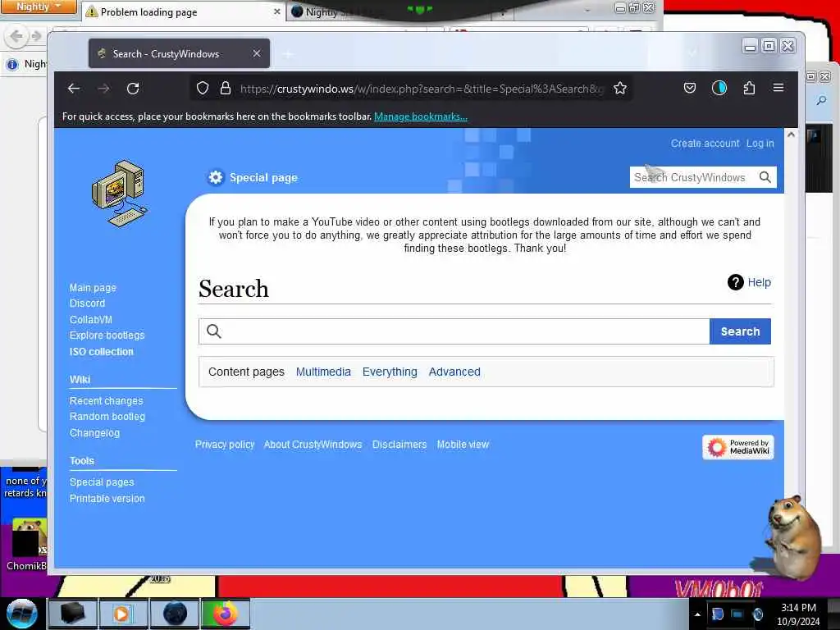Image resolution: width=840 pixels, height=630 pixels.
Task: Open the Manage bookmarks link
Action: (x=421, y=116)
